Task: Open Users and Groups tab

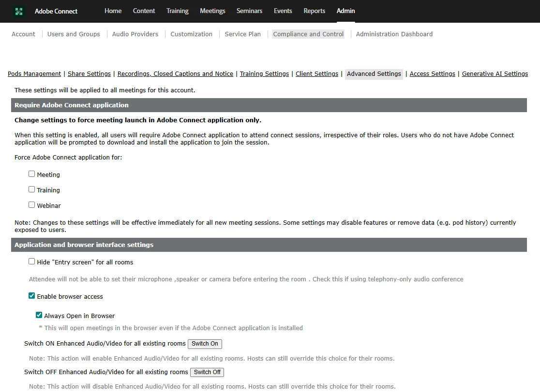Action: point(74,34)
